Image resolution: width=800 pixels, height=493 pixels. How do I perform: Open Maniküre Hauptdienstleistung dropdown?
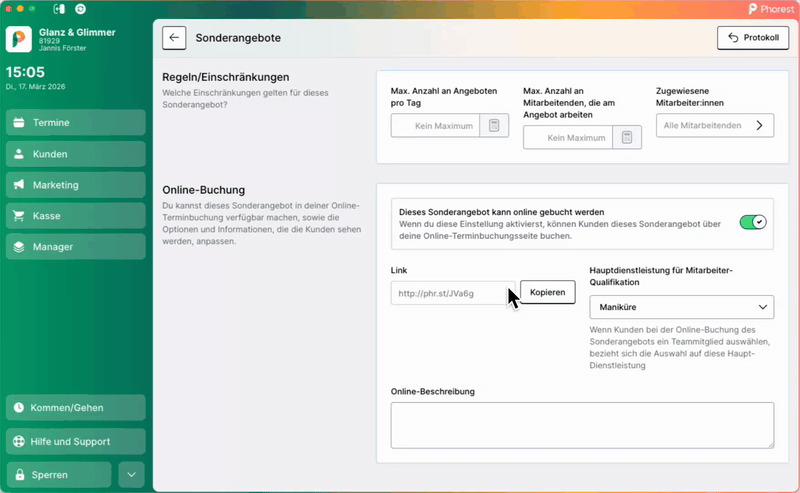coord(682,307)
